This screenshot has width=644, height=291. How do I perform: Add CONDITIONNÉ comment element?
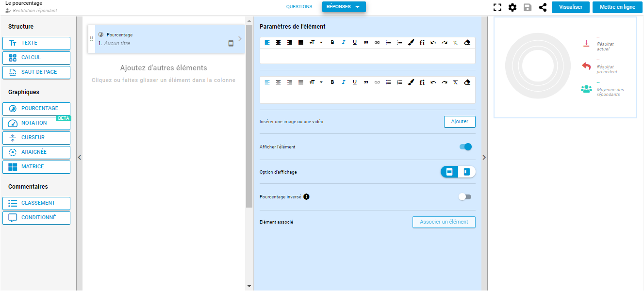tap(36, 218)
